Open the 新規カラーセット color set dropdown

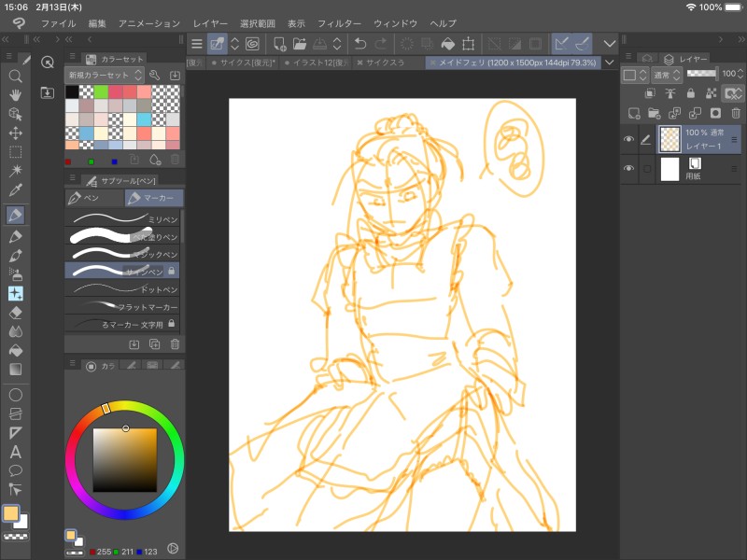[x=105, y=76]
